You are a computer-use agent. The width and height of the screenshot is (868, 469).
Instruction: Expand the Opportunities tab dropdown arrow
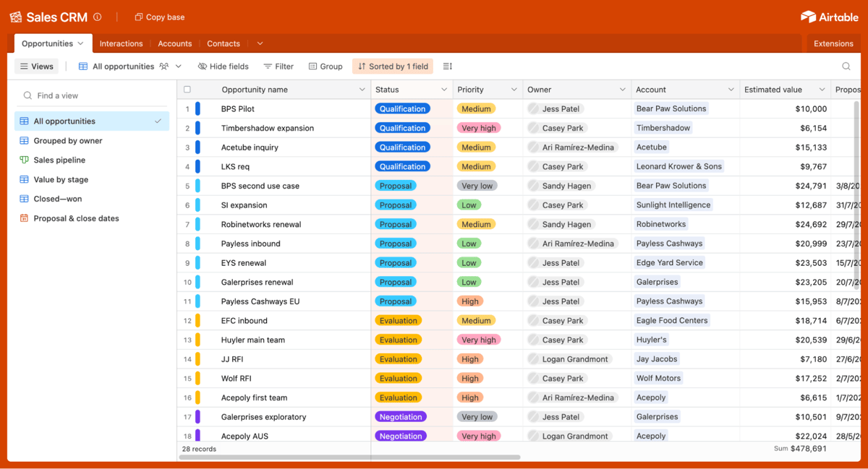(x=81, y=43)
